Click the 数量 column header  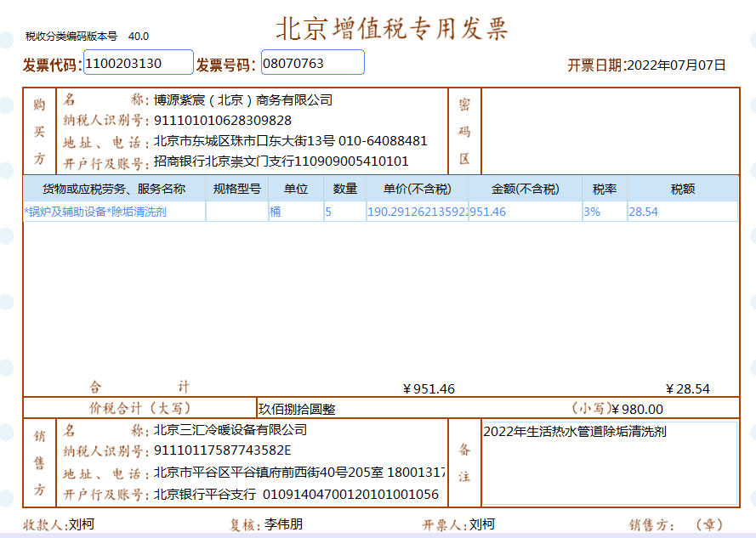[x=344, y=189]
